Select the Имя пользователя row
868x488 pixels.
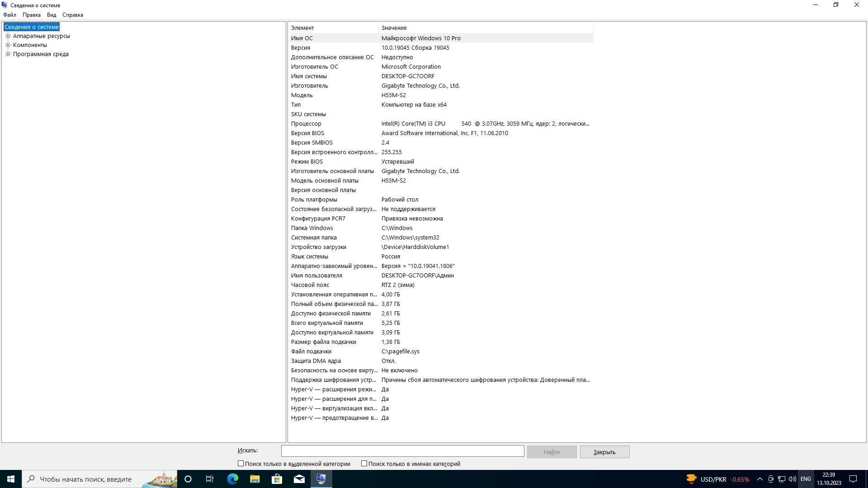tap(441, 276)
